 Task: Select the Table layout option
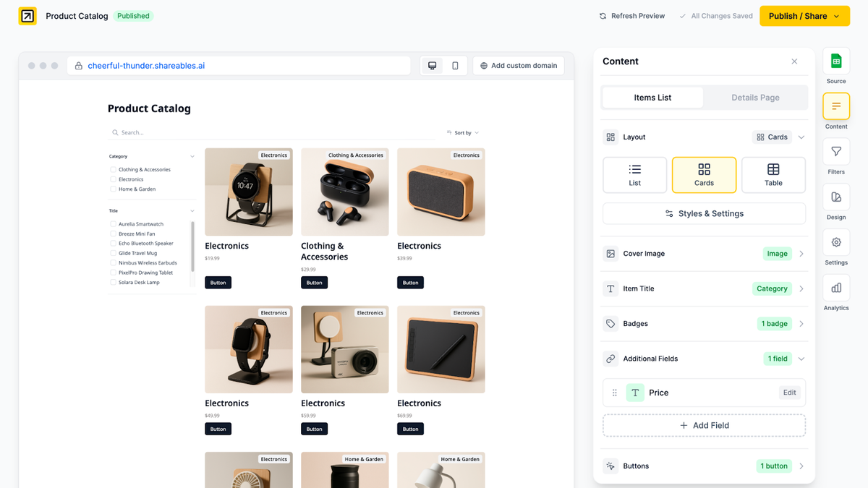tap(773, 174)
